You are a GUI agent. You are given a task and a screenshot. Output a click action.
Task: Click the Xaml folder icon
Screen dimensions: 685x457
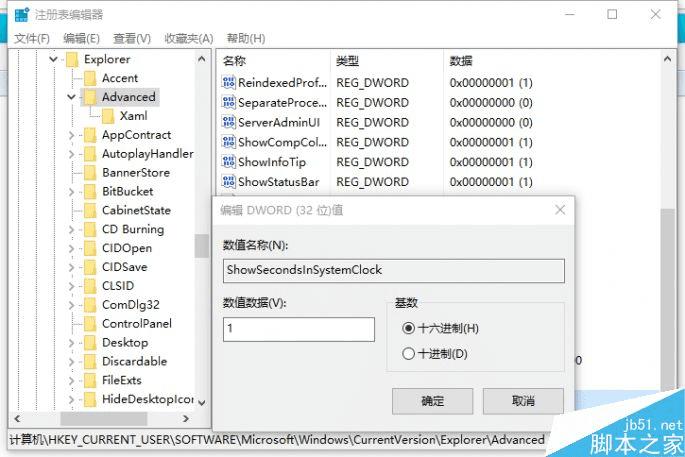coord(107,116)
